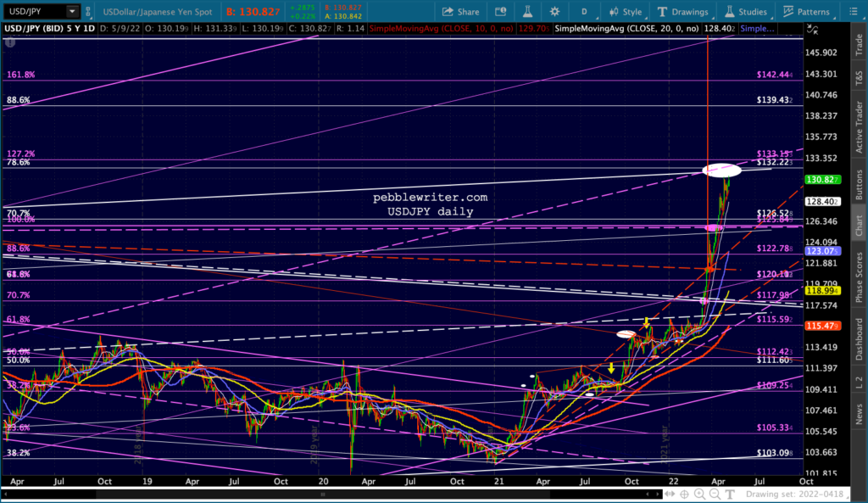The height and width of the screenshot is (503, 868).
Task: Click the $132.22 Fibonacci level label
Action: coord(775,162)
